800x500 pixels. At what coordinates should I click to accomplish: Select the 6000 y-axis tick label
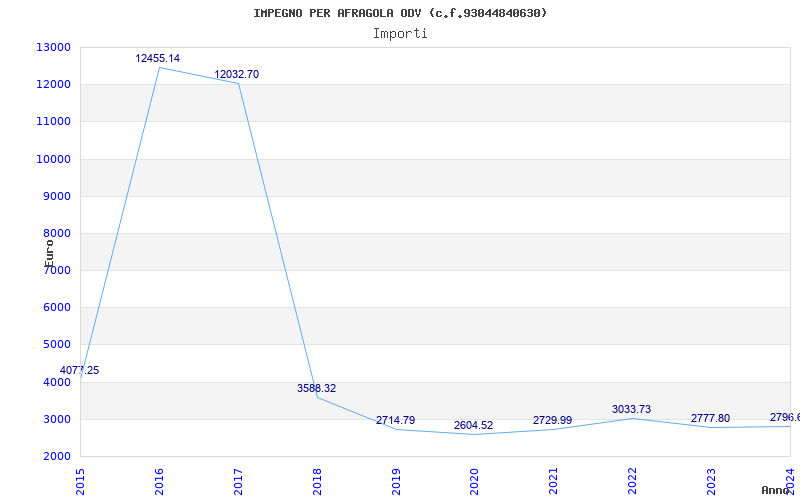point(56,308)
